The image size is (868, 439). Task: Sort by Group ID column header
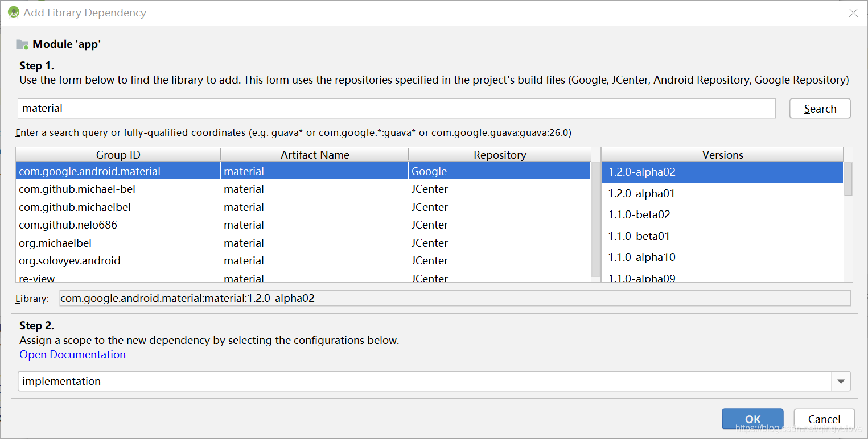click(118, 155)
